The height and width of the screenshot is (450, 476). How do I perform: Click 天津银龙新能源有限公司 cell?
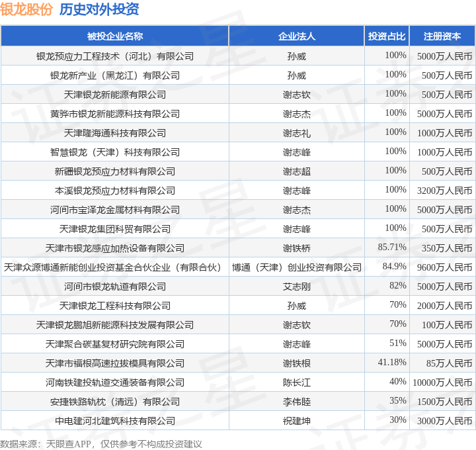pos(115,95)
